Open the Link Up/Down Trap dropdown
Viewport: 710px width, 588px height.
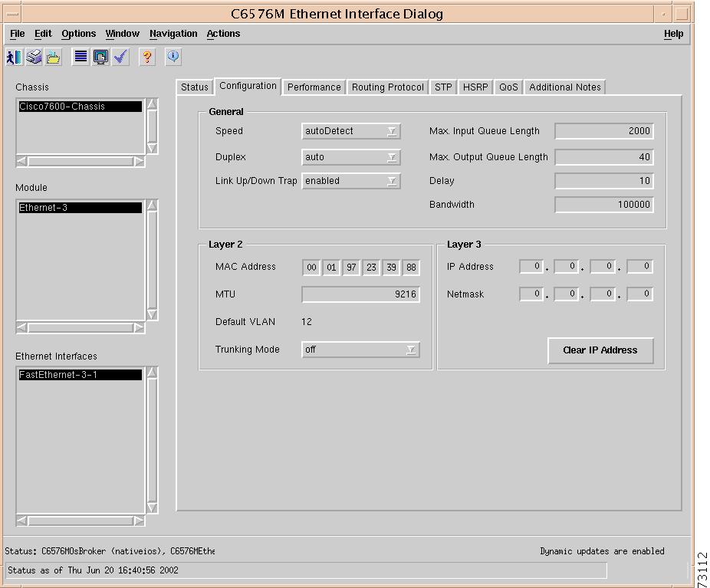351,181
